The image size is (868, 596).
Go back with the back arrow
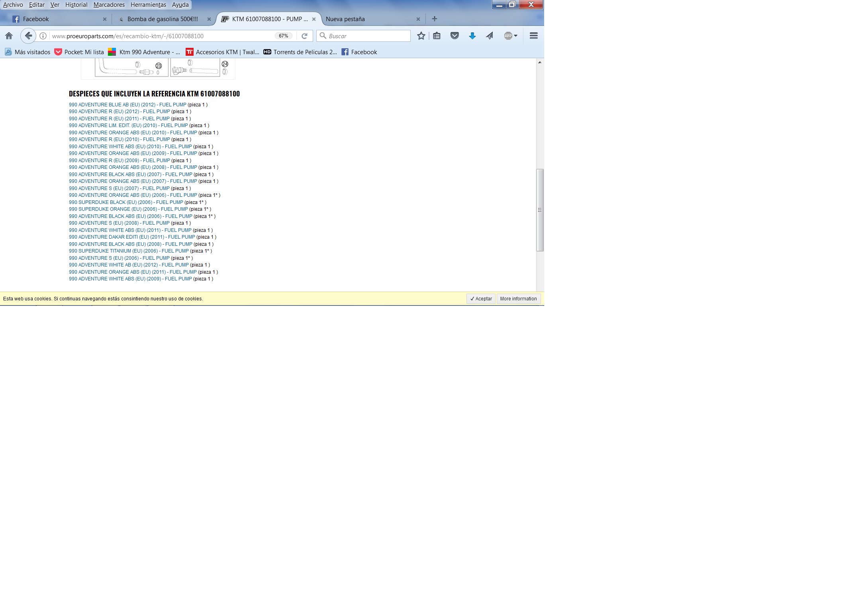28,36
